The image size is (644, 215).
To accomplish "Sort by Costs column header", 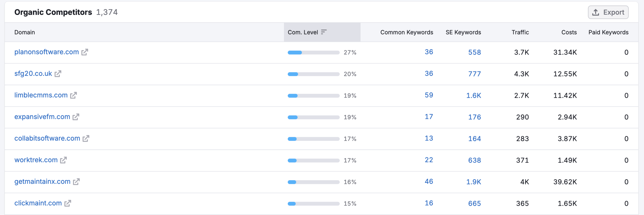I will coord(569,32).
